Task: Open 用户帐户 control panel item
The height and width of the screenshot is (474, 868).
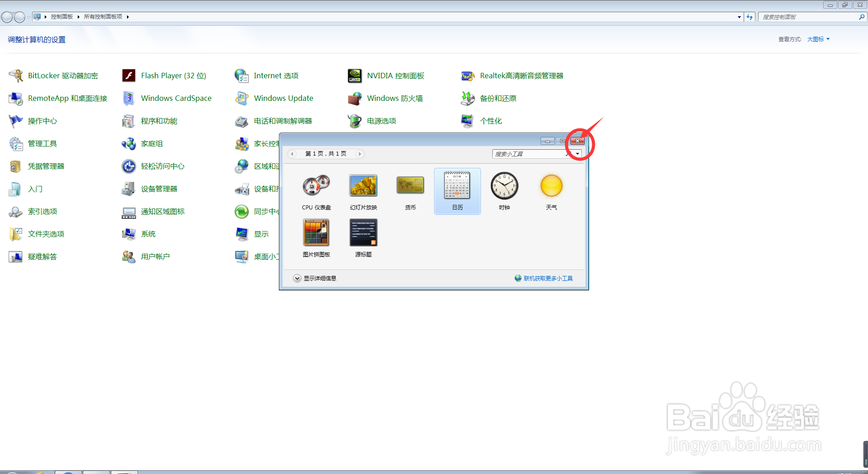Action: pos(146,256)
